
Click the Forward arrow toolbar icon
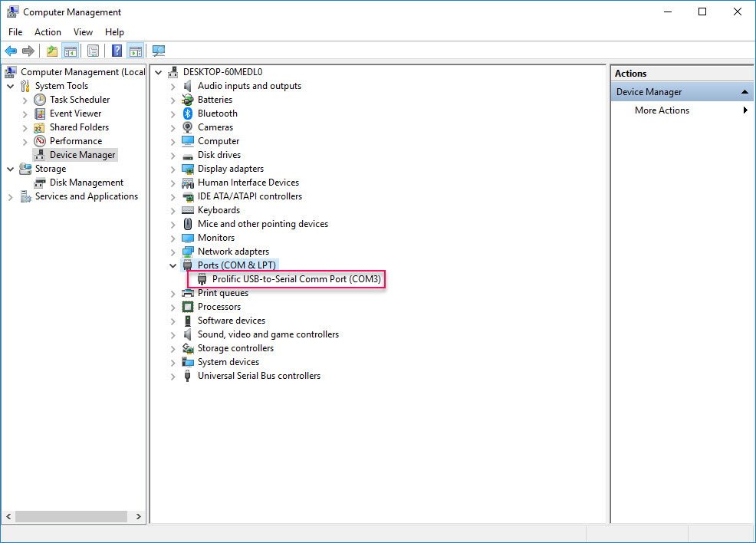28,51
